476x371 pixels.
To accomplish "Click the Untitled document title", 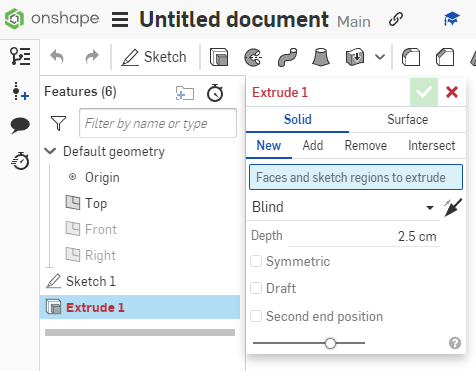I will pos(234,19).
